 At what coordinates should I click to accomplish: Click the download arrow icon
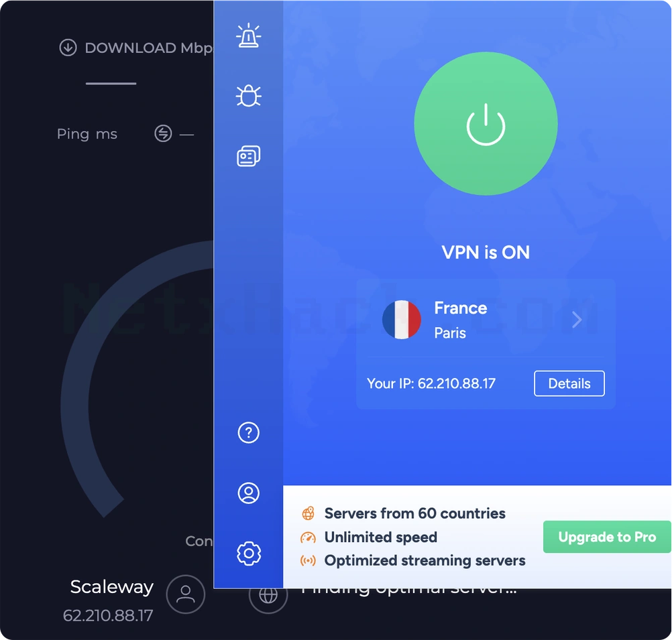[68, 48]
